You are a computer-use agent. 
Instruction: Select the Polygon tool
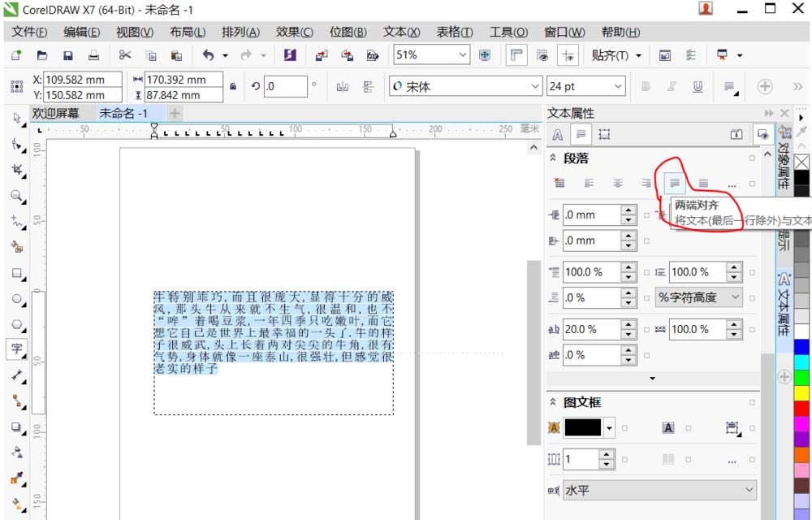(17, 324)
